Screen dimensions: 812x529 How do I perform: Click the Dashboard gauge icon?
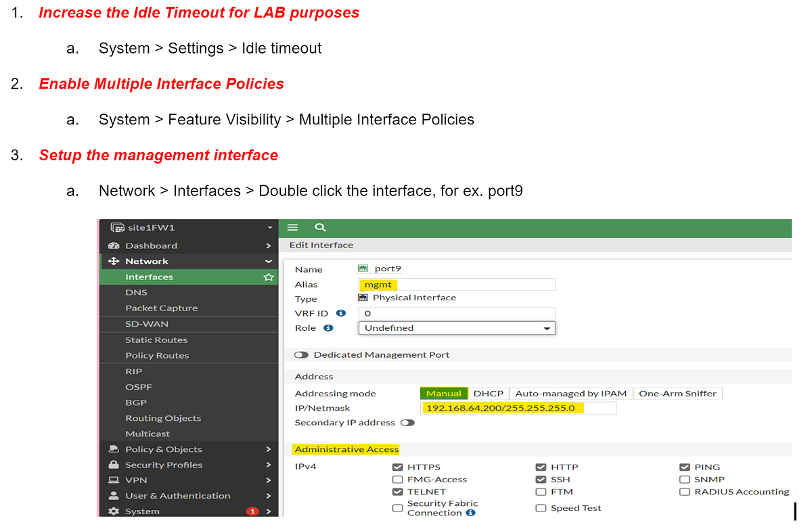pos(114,246)
